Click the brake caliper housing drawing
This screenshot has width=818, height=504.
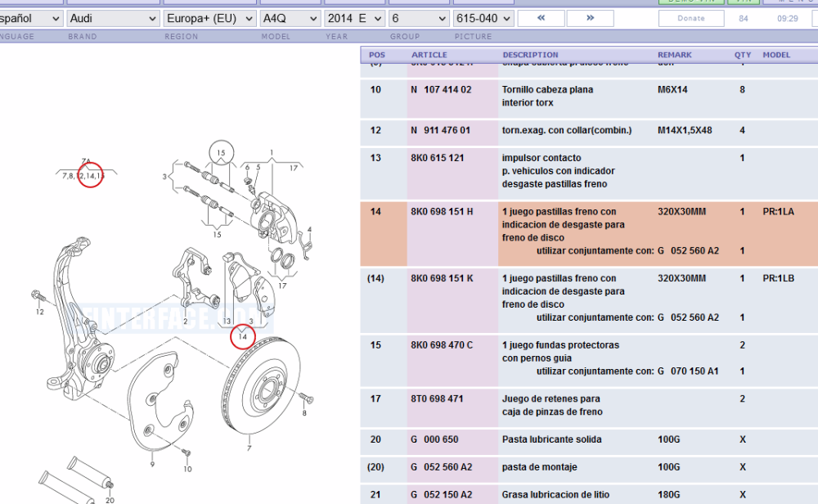click(x=273, y=218)
